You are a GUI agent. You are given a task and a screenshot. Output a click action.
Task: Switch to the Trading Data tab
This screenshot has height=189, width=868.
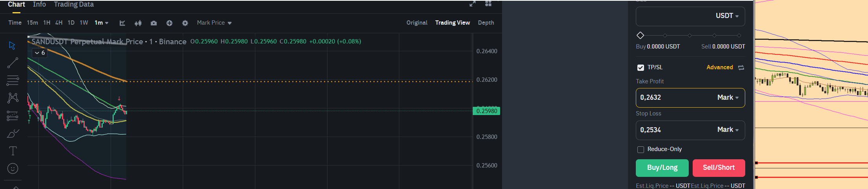point(74,4)
